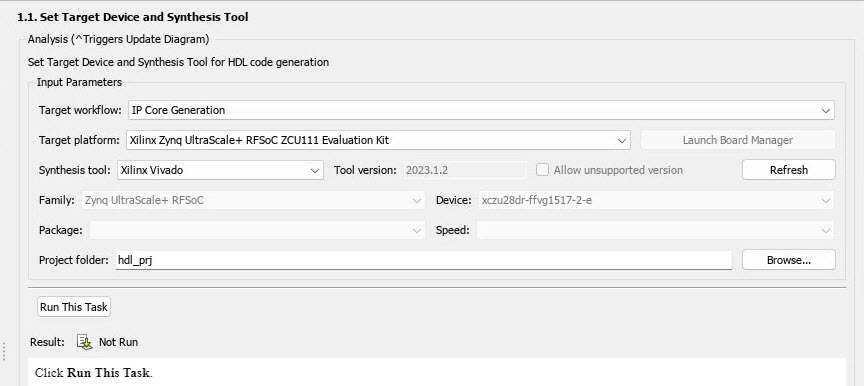Open the Target workflow dropdown
Screen dimensions: 864x386
[481, 110]
